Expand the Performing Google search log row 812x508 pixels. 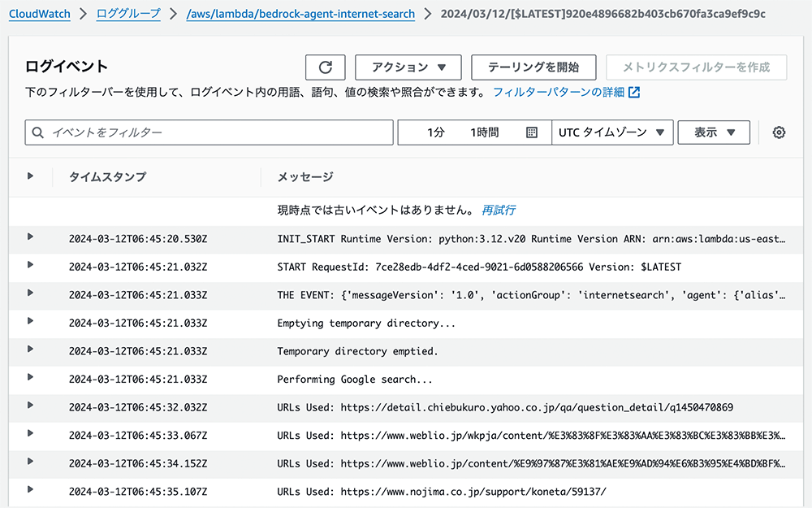(30, 377)
